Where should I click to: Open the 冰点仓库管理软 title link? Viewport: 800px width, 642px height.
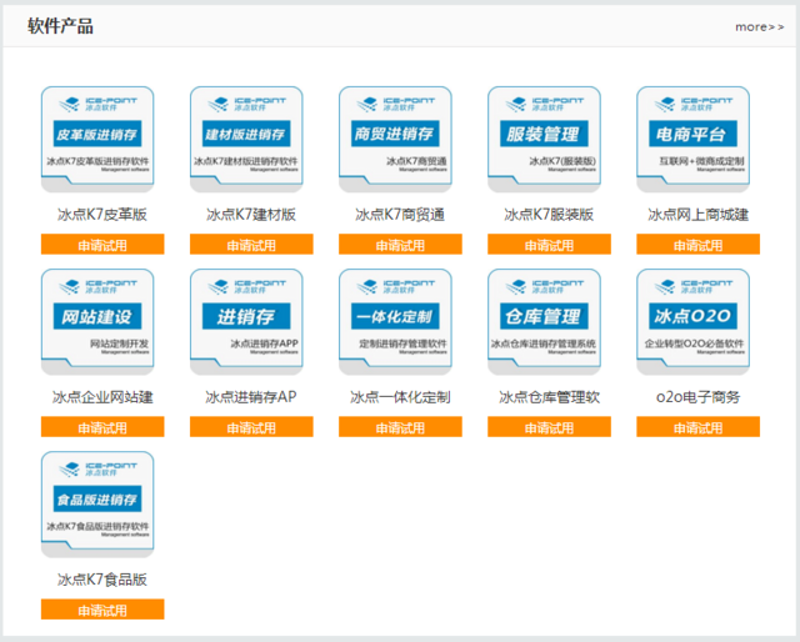coord(549,397)
